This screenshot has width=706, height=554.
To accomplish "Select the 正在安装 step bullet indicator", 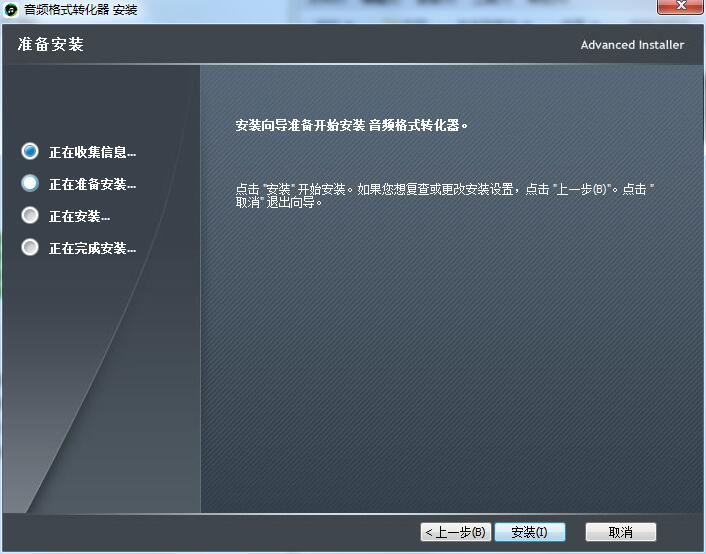I will coord(30,216).
